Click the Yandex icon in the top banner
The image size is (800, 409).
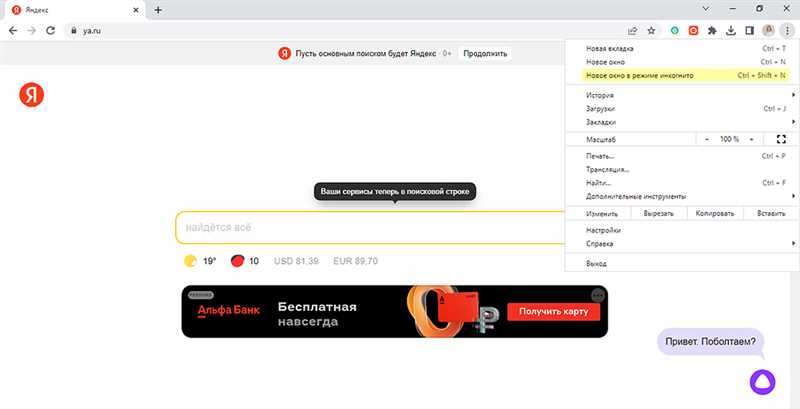[x=284, y=53]
